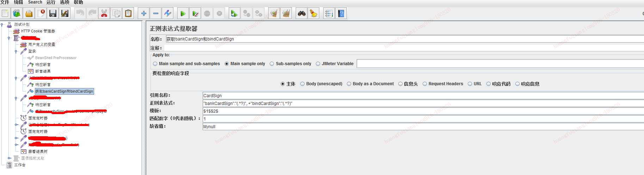This screenshot has width=644, height=175.
Task: Click the 缺省值 field containing Mynull
Action: (x=423, y=127)
